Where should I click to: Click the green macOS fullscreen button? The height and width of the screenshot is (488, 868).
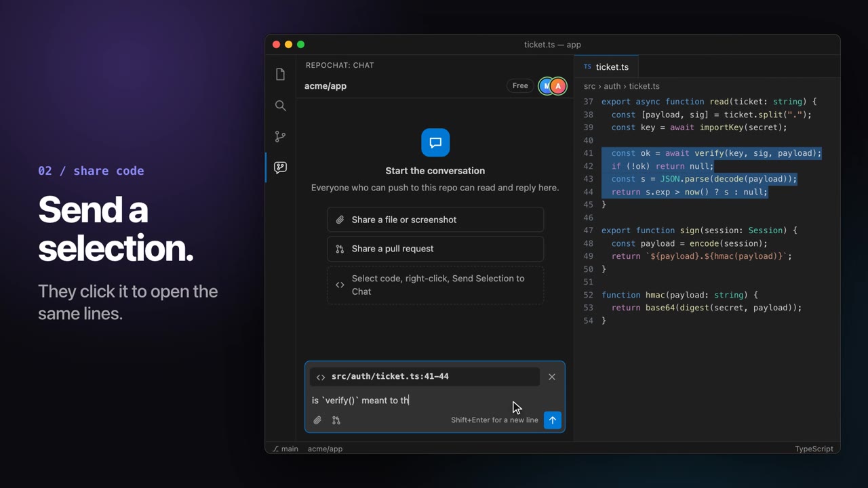click(300, 45)
